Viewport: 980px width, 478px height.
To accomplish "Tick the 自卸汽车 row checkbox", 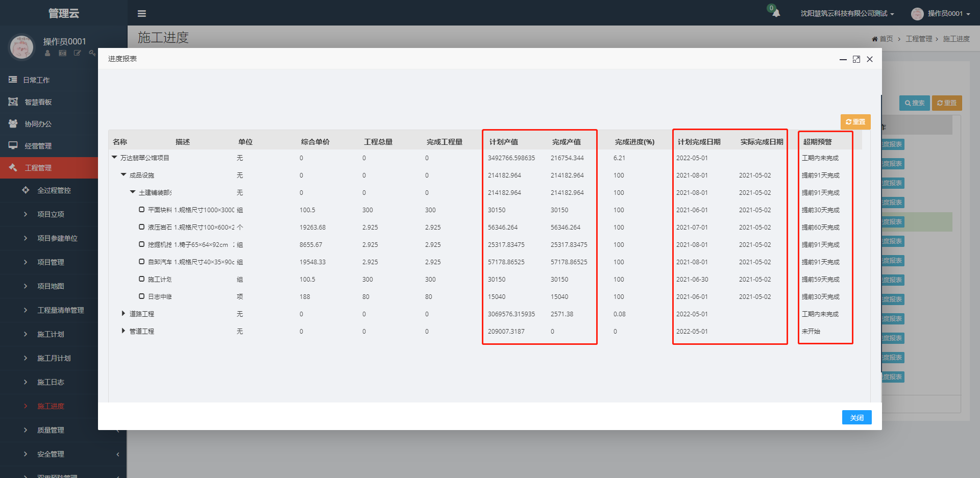I will [141, 262].
